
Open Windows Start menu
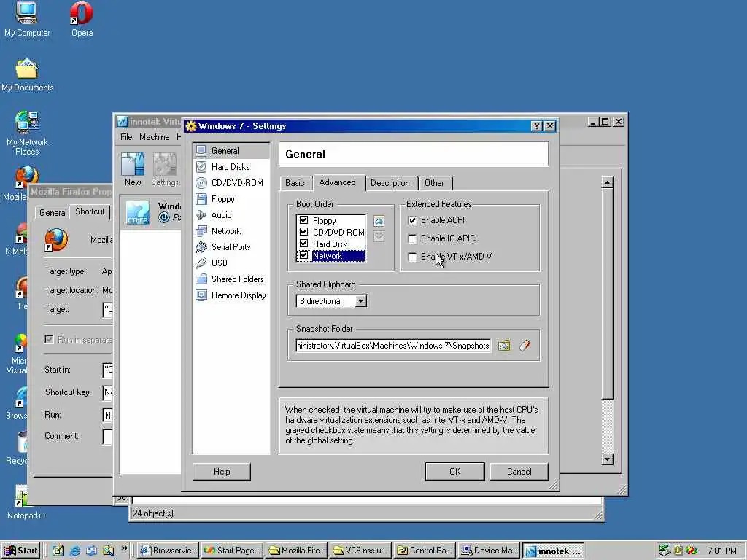tap(20, 551)
